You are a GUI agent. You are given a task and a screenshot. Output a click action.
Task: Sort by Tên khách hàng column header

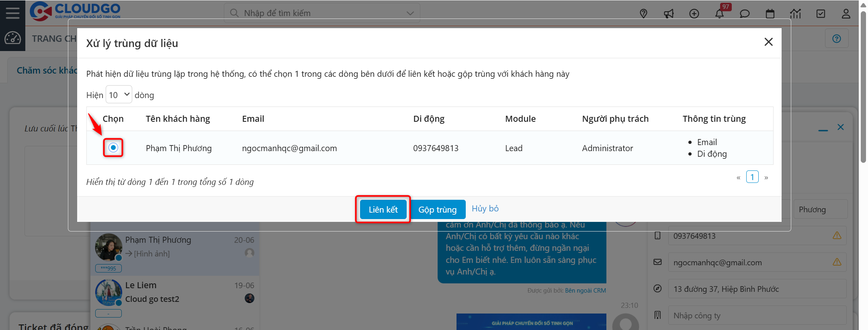pos(178,119)
